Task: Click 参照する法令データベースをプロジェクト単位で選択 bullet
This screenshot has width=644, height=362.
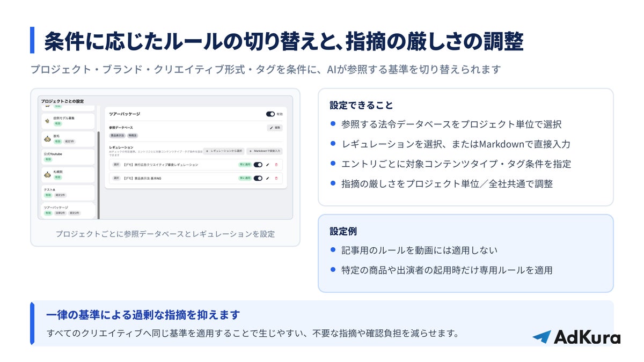Action: coord(451,124)
